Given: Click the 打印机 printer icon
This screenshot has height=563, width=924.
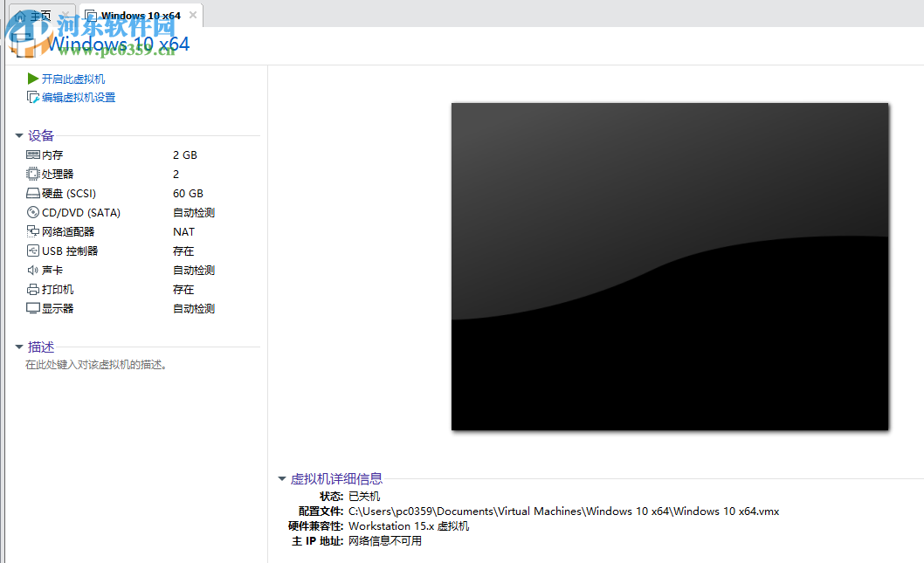Looking at the screenshot, I should point(31,289).
